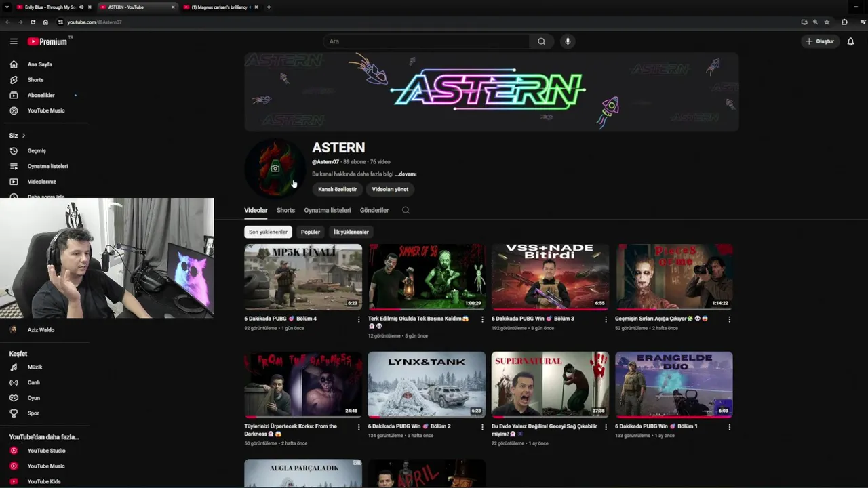
Task: Click the Videoları yönet button
Action: click(x=390, y=189)
